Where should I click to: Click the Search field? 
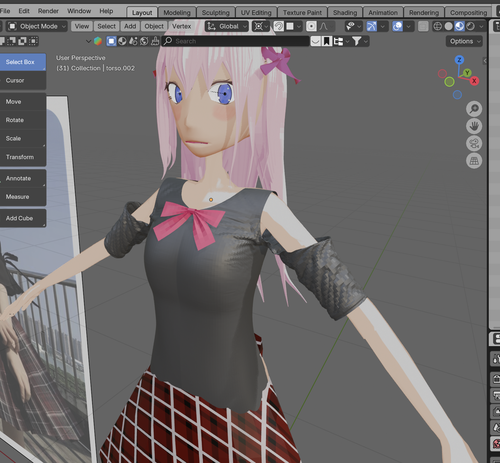tap(236, 41)
